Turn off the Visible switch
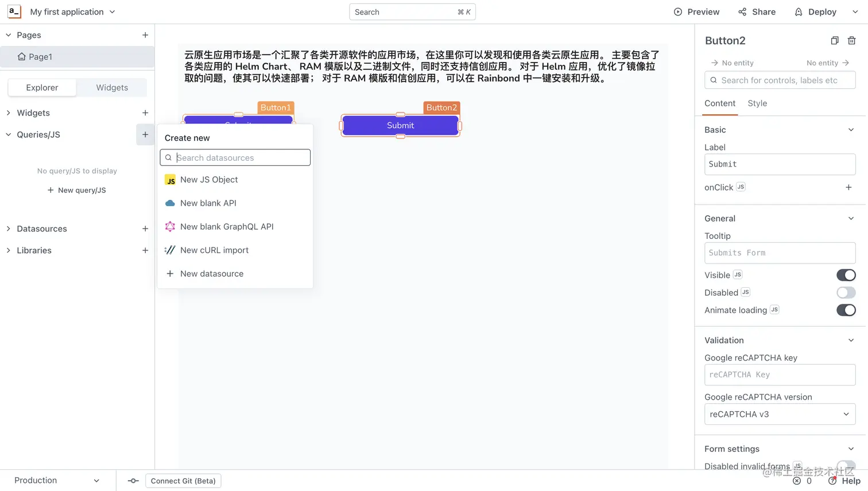The image size is (868, 491). point(846,275)
